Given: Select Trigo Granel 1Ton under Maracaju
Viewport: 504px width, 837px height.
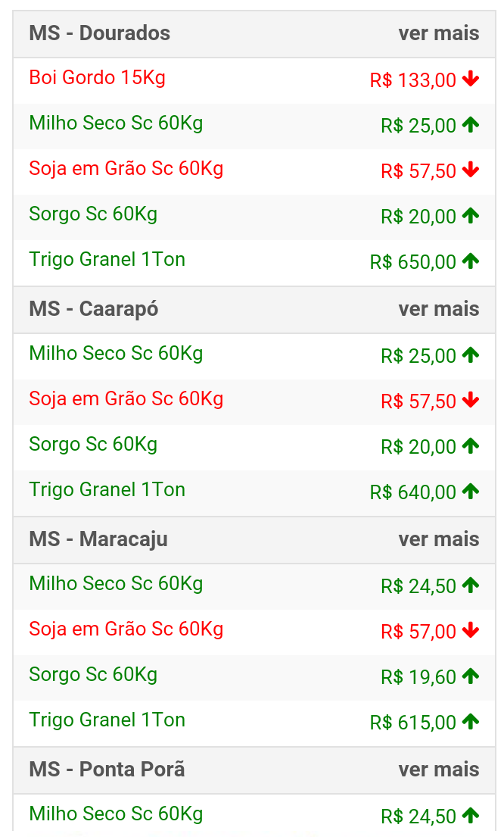Looking at the screenshot, I should 107,720.
